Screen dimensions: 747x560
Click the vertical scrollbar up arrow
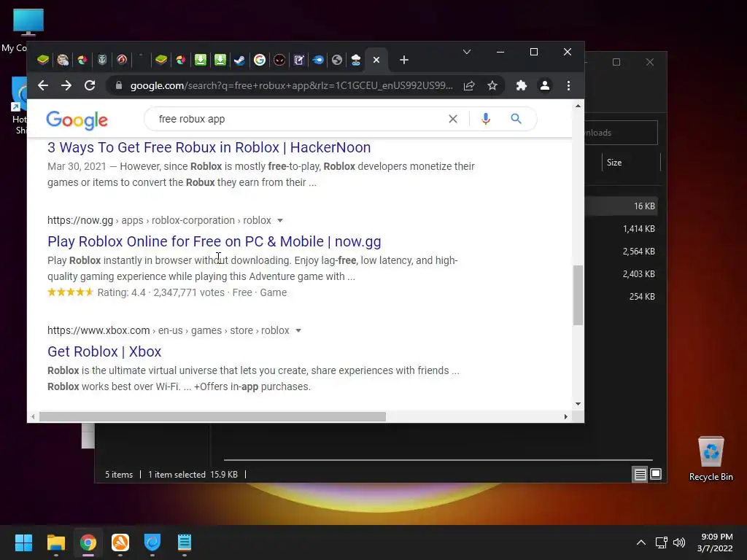578,106
